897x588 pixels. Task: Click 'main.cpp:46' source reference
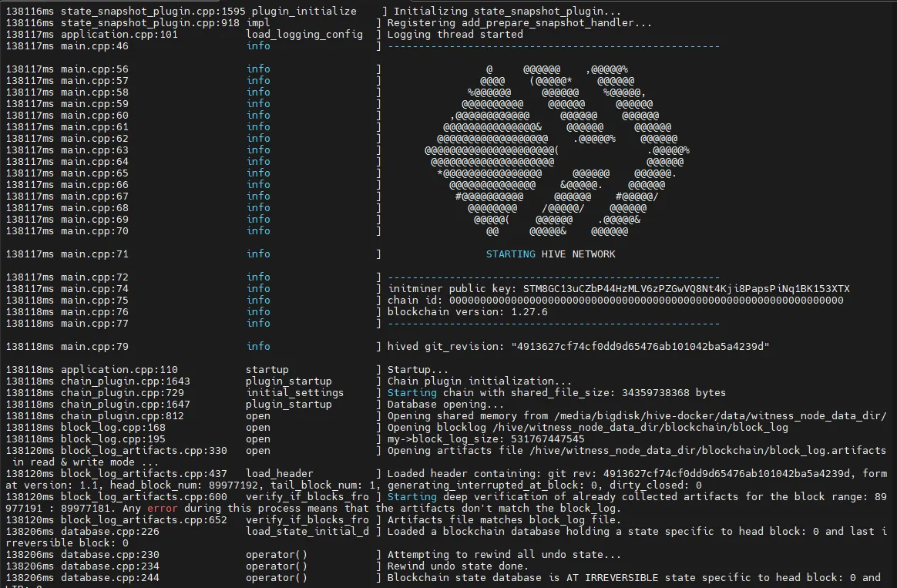pyautogui.click(x=94, y=45)
